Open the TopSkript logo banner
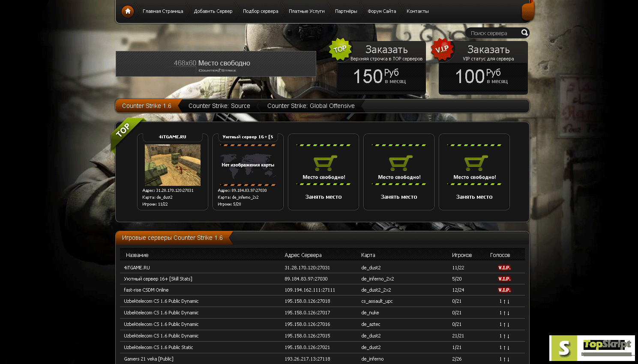This screenshot has height=364, width=638. tap(592, 348)
